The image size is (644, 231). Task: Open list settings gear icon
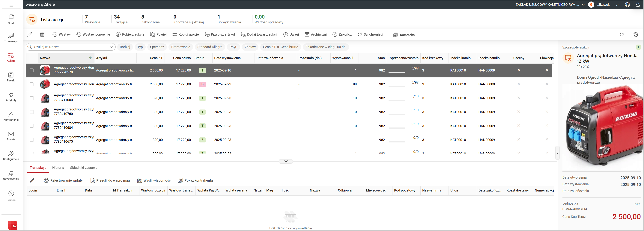[636, 34]
